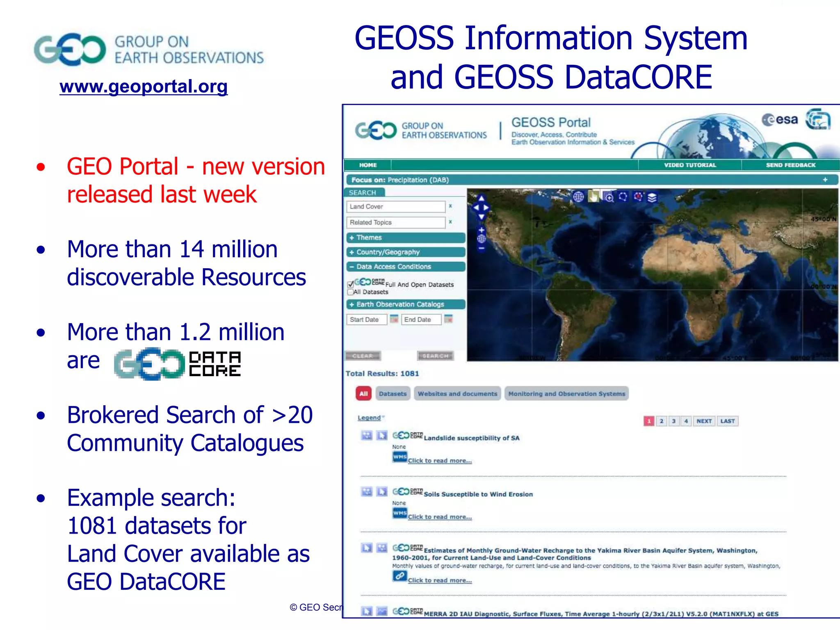Click the Start Date input field
The height and width of the screenshot is (630, 840).
click(x=367, y=319)
